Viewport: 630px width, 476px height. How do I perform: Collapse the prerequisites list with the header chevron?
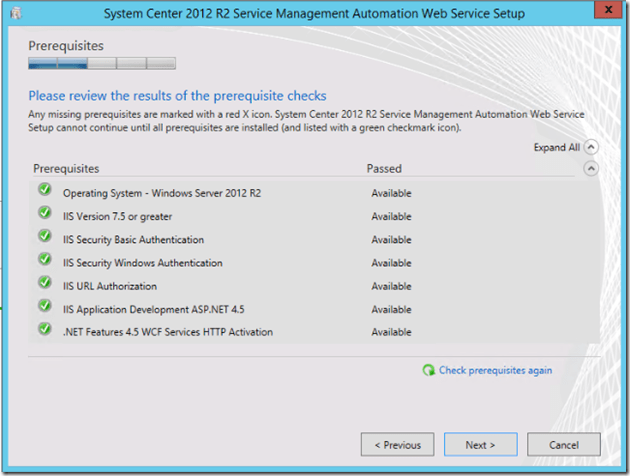[591, 169]
